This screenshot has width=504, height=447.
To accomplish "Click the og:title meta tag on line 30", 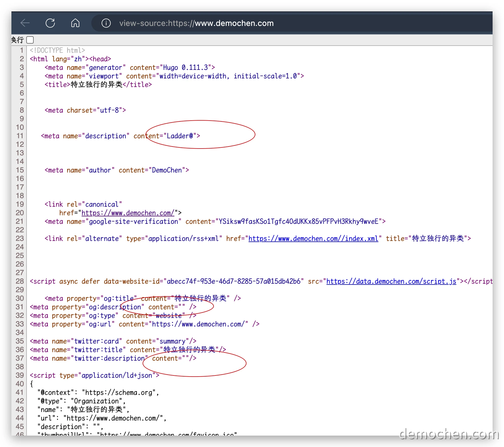I will (x=143, y=298).
